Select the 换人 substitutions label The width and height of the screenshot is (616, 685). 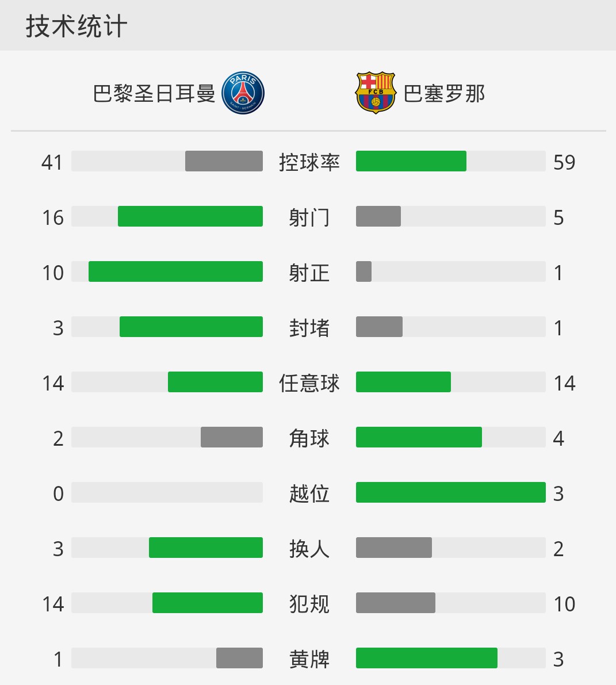(309, 549)
